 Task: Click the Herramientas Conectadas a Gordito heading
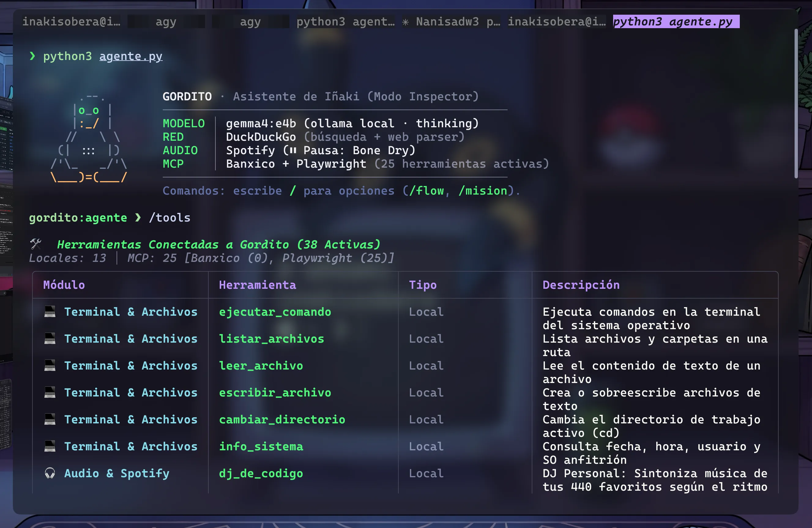tap(218, 244)
